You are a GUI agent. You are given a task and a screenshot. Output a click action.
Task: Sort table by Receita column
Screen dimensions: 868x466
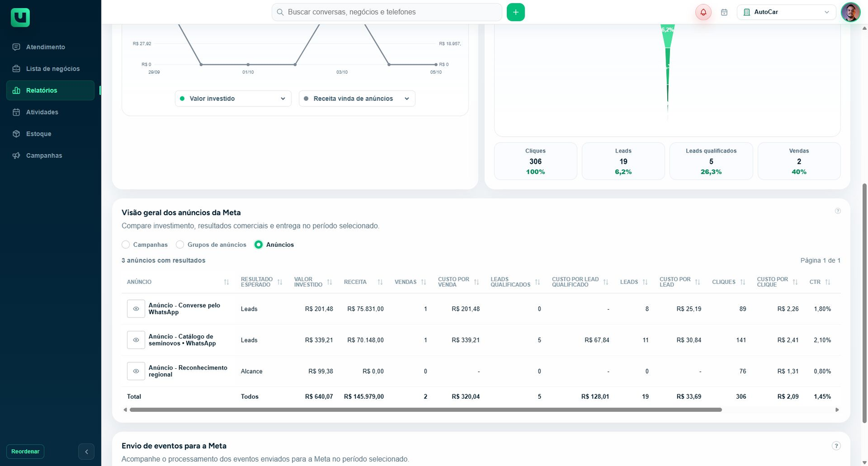click(x=380, y=282)
